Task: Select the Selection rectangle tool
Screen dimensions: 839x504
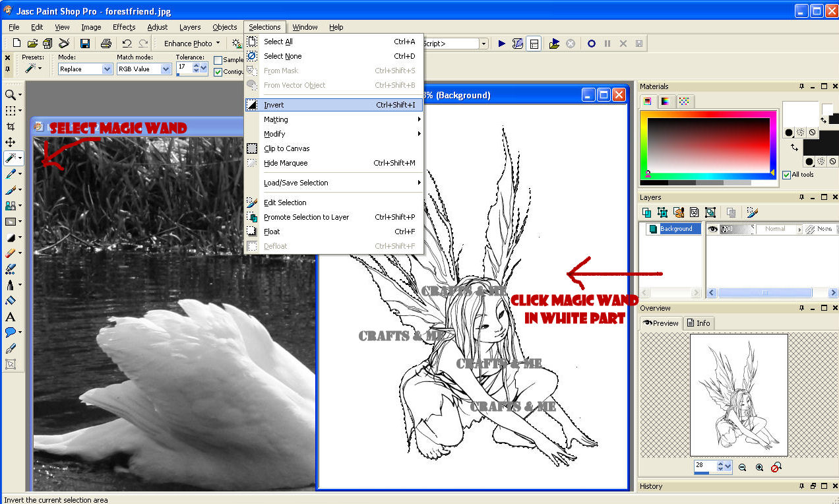Action: coord(11,111)
